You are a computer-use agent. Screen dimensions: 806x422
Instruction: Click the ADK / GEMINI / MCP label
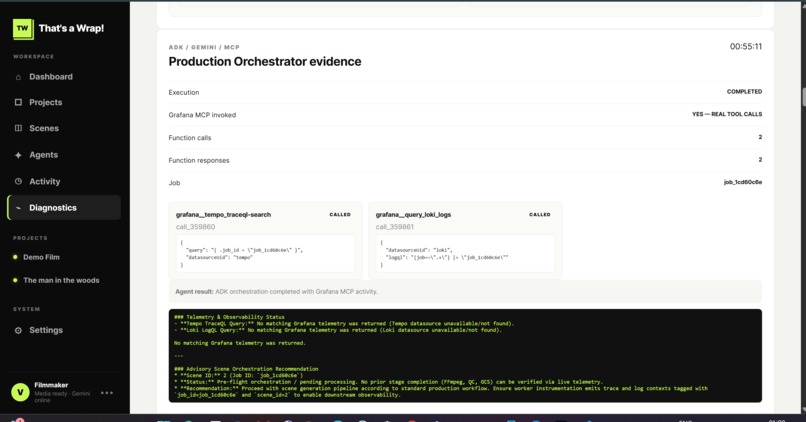point(204,47)
